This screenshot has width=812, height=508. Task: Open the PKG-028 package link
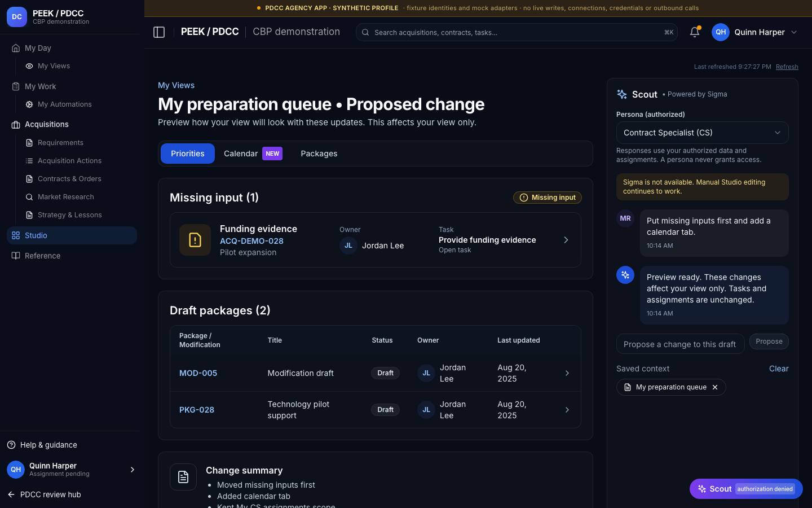197,410
